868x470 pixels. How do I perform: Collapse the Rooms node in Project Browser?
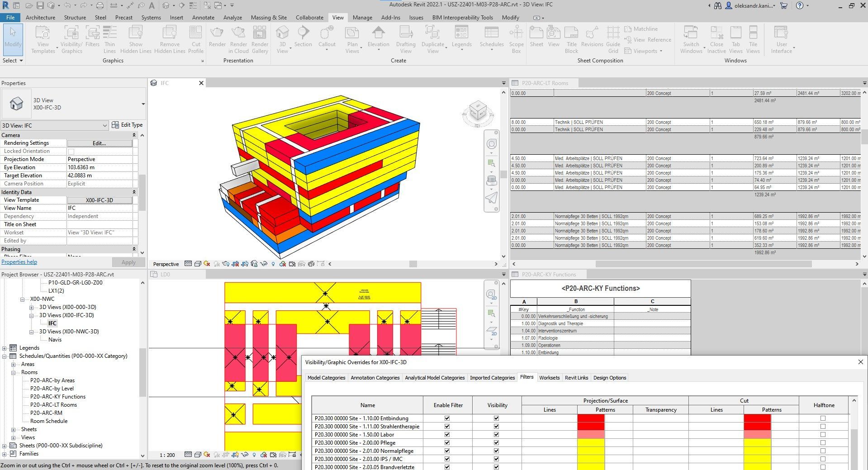pos(13,372)
